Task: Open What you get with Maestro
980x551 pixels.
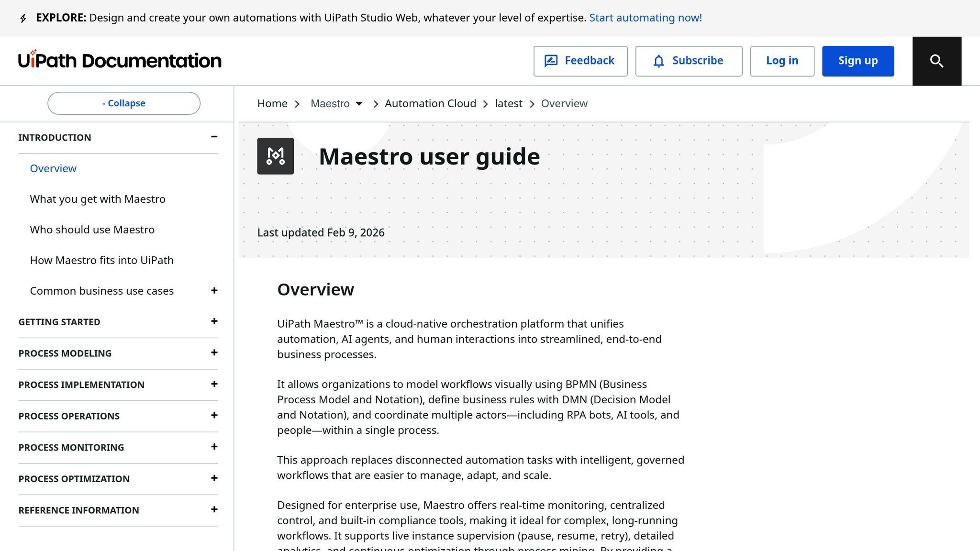Action: (x=98, y=199)
